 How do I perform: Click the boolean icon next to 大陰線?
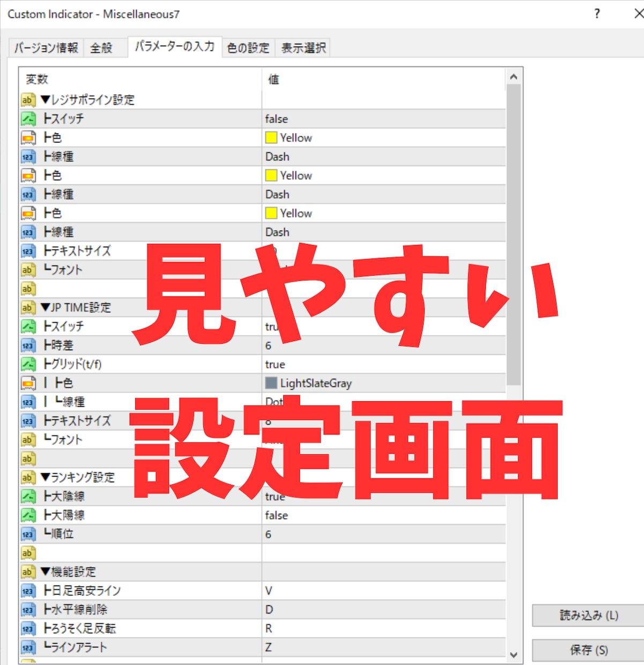tap(28, 496)
